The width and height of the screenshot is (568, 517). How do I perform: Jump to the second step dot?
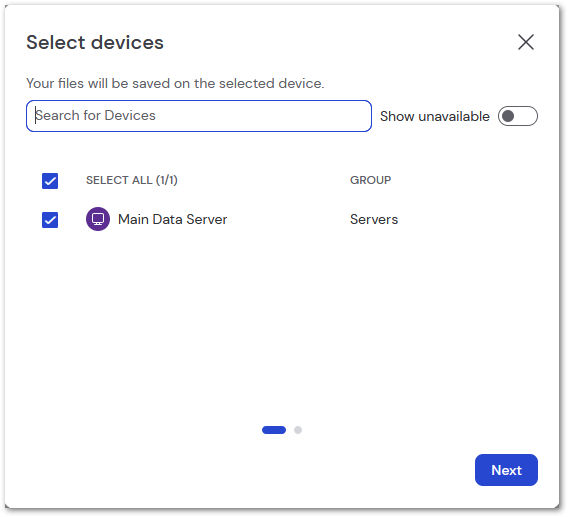[x=298, y=430]
